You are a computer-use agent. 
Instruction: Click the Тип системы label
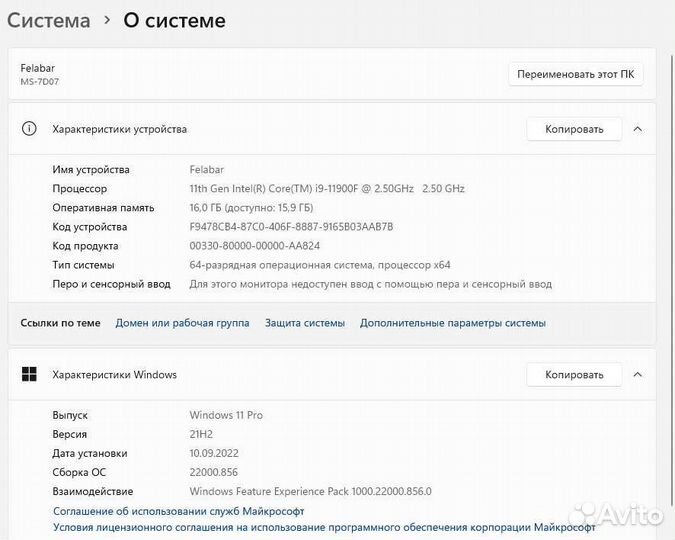[x=84, y=265]
